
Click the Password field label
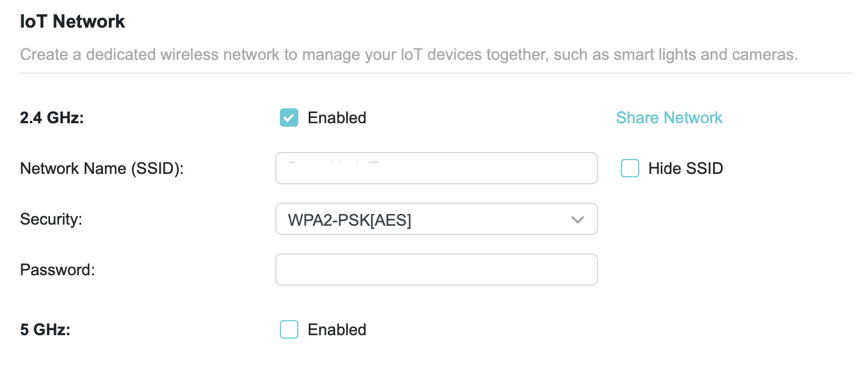pos(57,270)
